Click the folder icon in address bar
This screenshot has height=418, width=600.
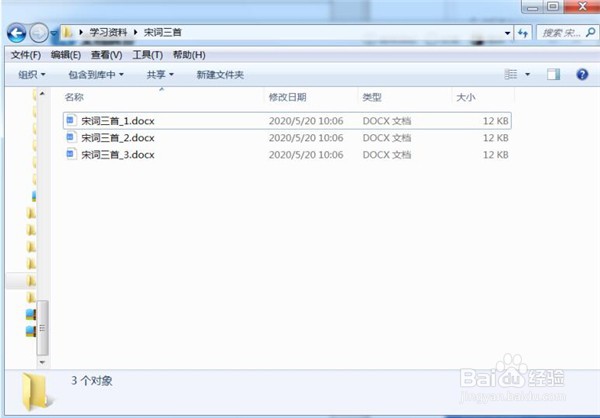click(x=67, y=33)
